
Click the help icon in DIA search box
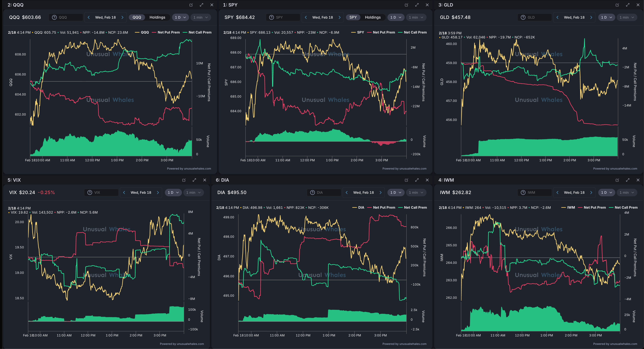312,192
